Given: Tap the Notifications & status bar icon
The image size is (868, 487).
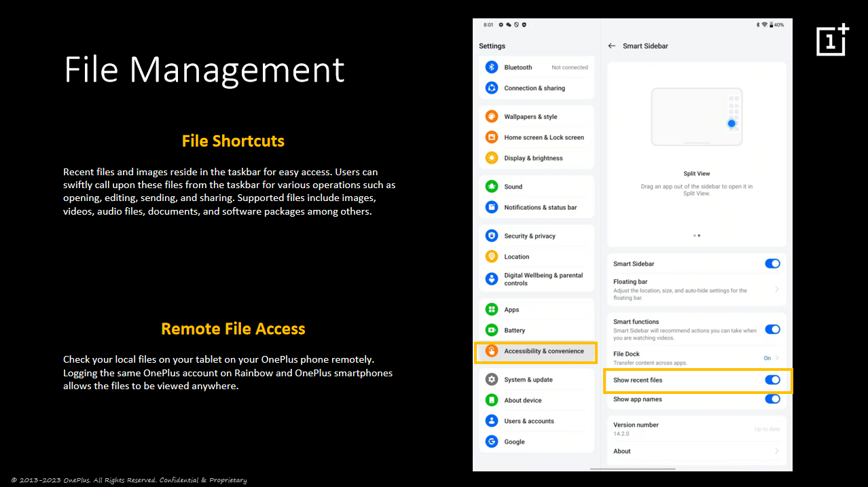Looking at the screenshot, I should pyautogui.click(x=492, y=207).
